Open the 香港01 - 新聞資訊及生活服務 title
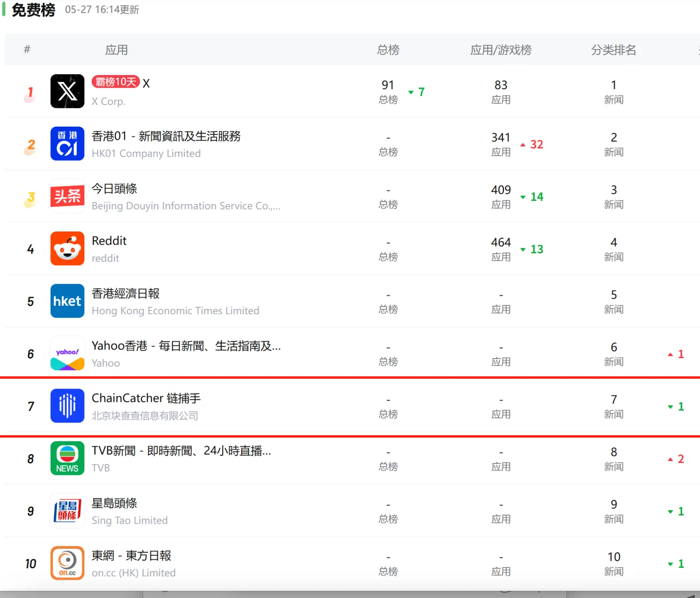This screenshot has width=700, height=598. [x=166, y=136]
